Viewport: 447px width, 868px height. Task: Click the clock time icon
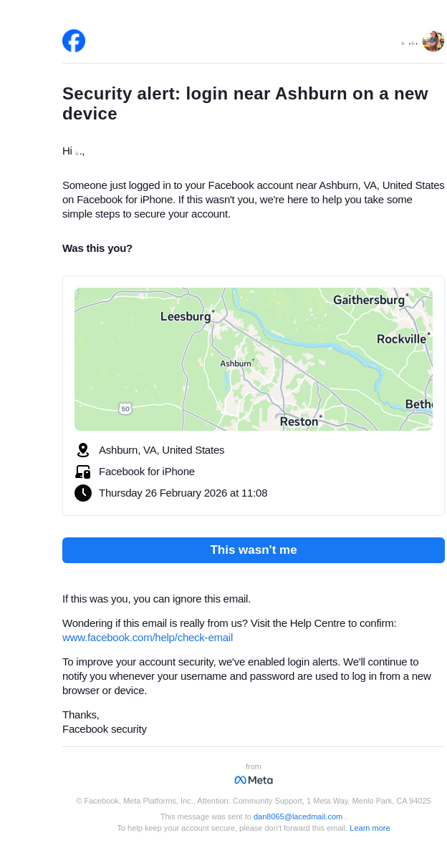83,493
